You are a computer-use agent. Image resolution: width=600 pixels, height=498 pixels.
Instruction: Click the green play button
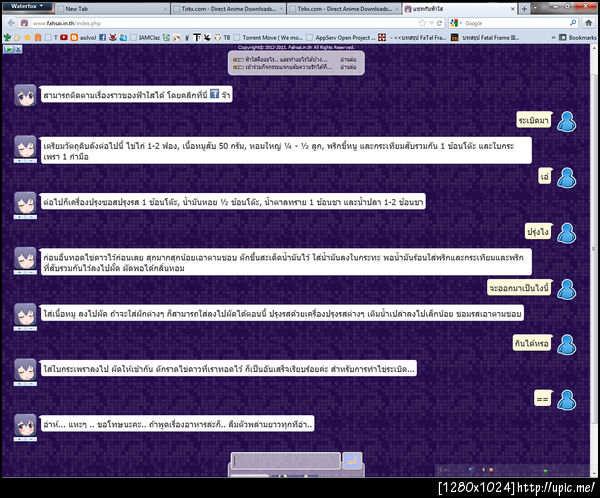click(8, 49)
